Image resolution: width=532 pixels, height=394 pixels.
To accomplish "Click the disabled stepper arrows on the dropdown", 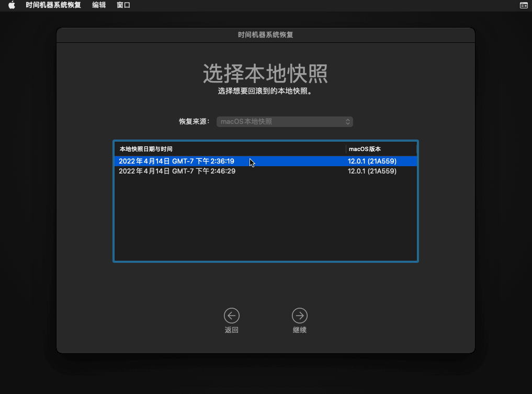I will (x=347, y=121).
